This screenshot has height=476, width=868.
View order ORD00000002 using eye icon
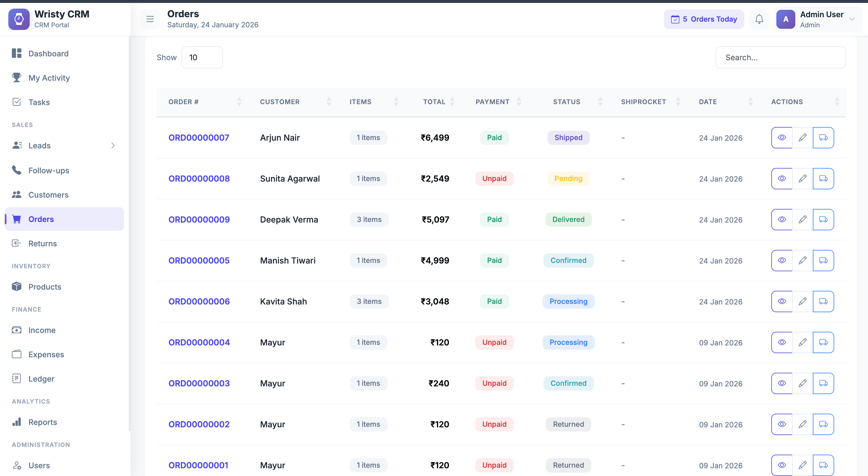782,424
